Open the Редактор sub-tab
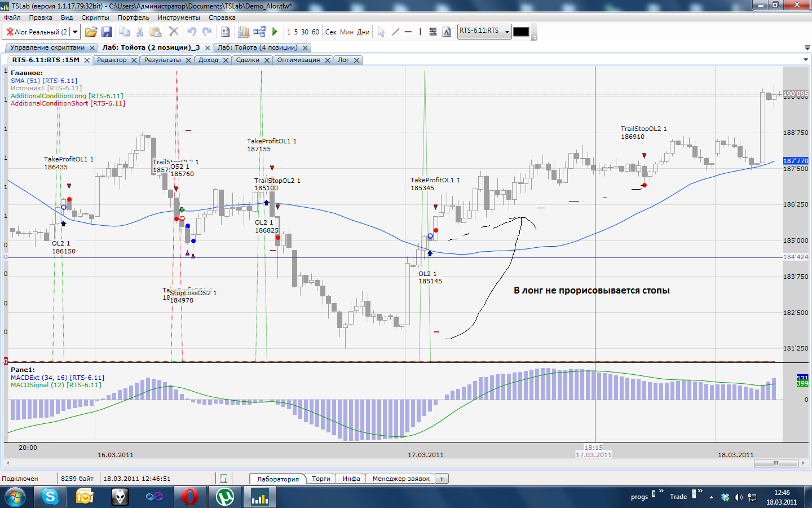This screenshot has height=508, width=812. click(112, 60)
